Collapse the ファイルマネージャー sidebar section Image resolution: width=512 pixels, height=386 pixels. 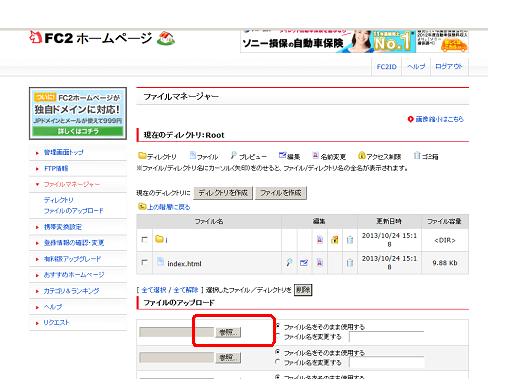72,184
